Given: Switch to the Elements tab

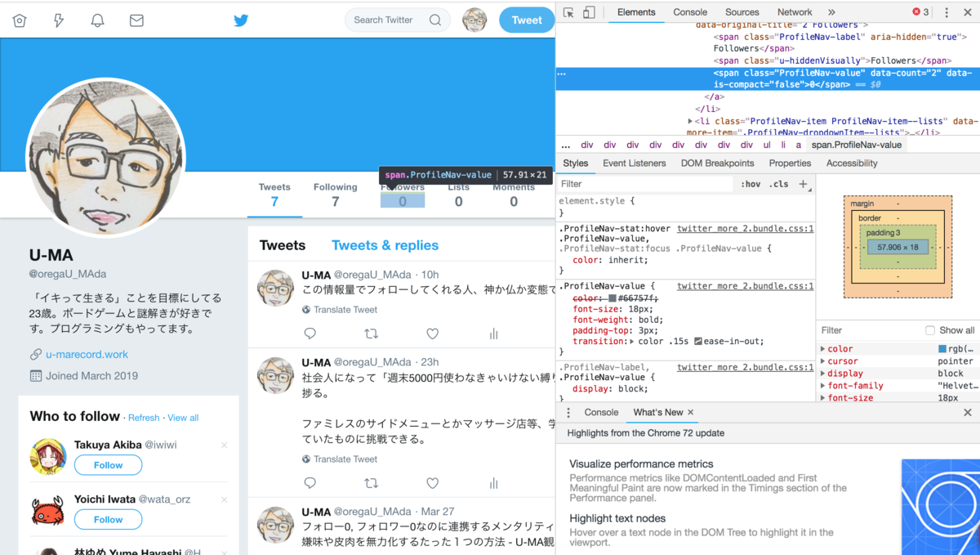Looking at the screenshot, I should point(636,12).
